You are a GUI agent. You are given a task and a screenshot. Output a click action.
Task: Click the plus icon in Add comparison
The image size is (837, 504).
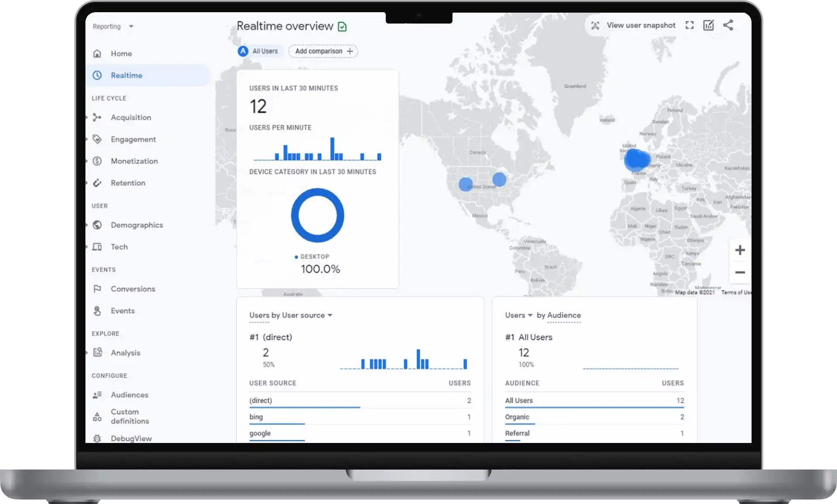click(x=350, y=51)
